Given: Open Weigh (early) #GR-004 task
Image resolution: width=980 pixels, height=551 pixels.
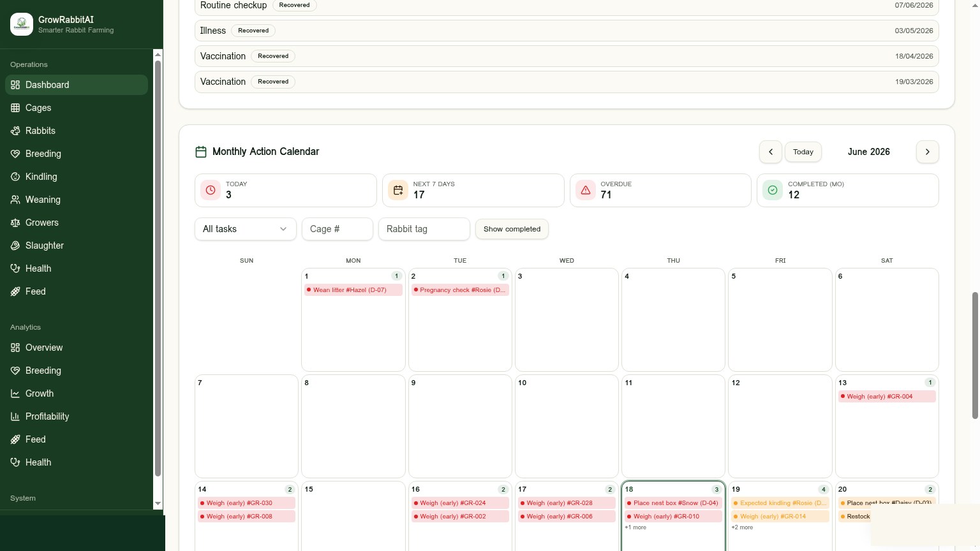Looking at the screenshot, I should [x=887, y=396].
